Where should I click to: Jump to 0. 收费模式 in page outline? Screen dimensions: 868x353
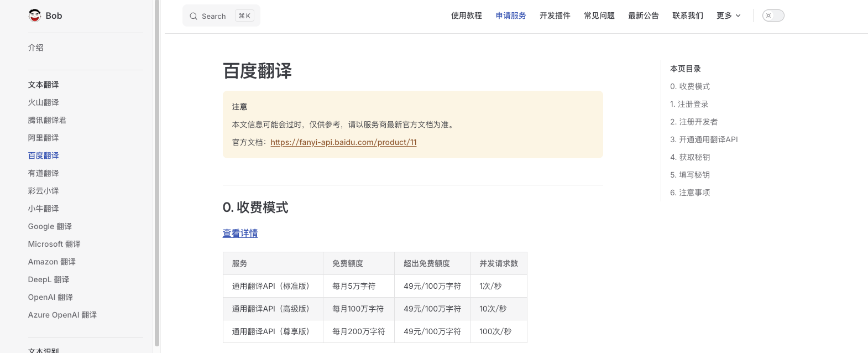pos(690,86)
